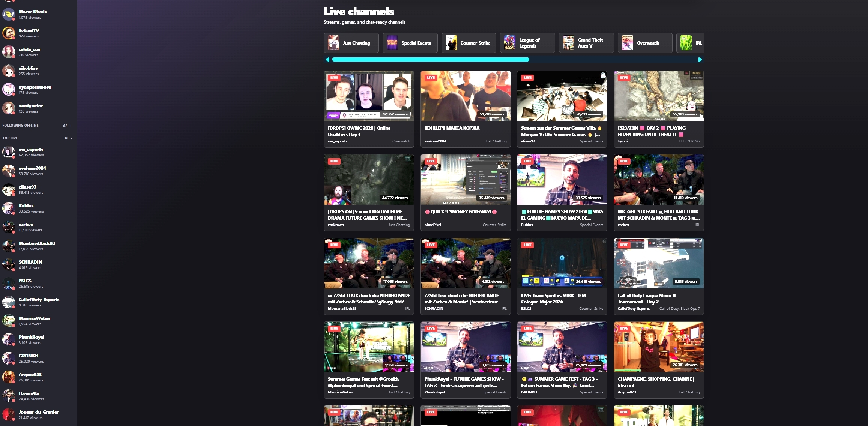This screenshot has width=868, height=426.
Task: Open the League of Legends category chip
Action: pyautogui.click(x=527, y=43)
